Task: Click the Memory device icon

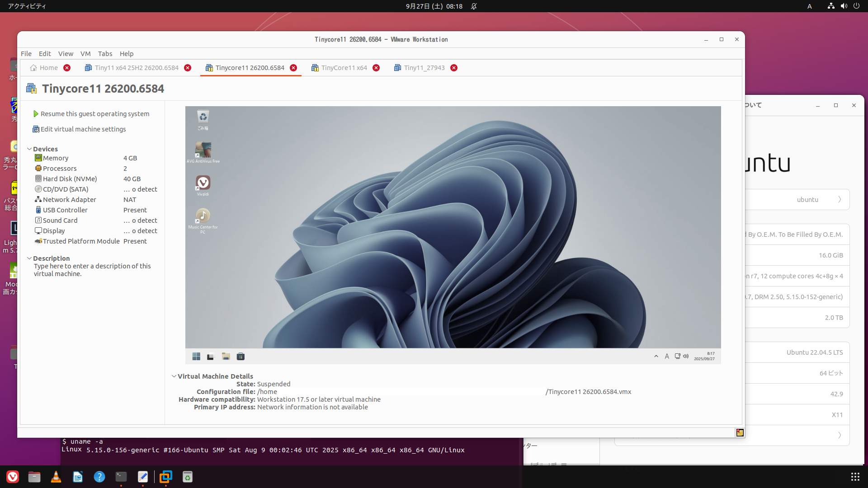Action: click(38, 158)
